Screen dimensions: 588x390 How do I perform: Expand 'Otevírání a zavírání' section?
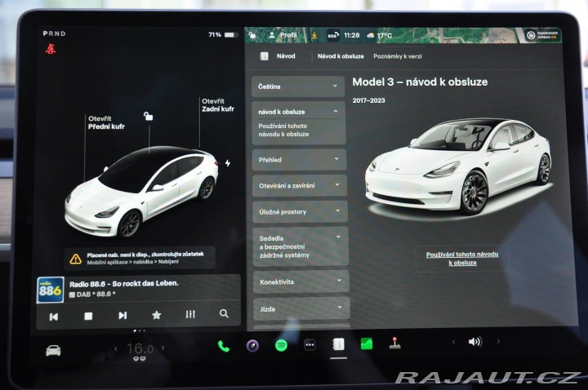tap(300, 185)
